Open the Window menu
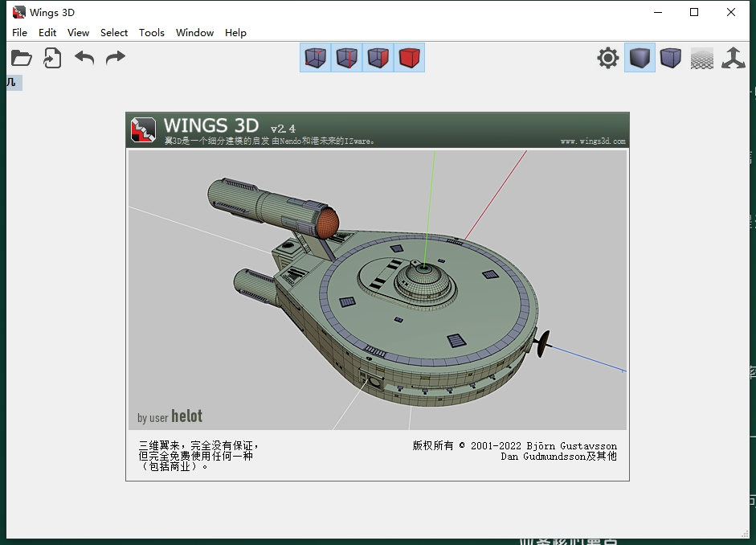This screenshot has width=756, height=545. 194,32
